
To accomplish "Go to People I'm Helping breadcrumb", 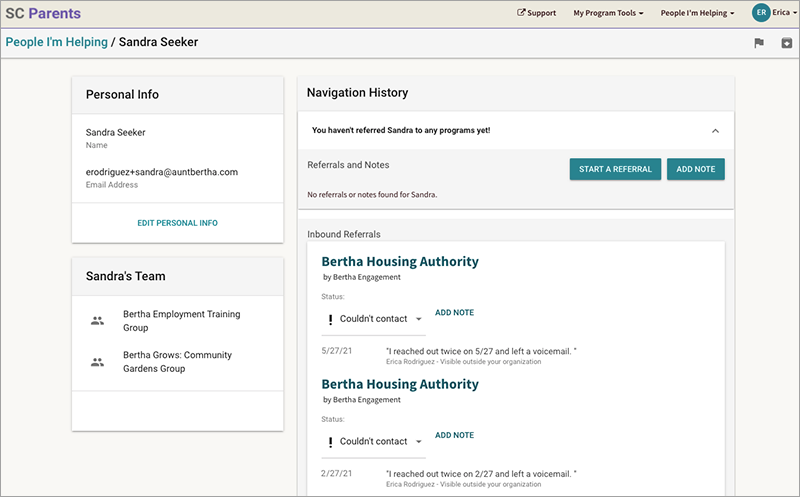I will pyautogui.click(x=56, y=42).
